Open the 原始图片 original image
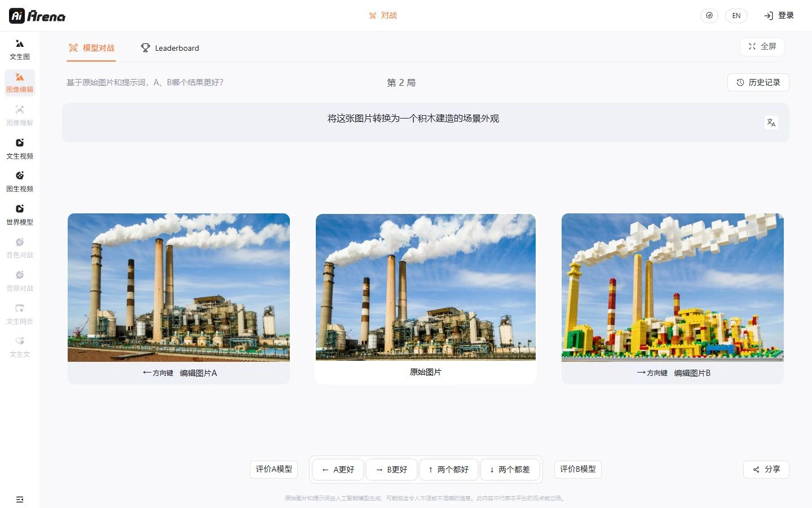Viewport: 812px width, 508px height. click(426, 287)
